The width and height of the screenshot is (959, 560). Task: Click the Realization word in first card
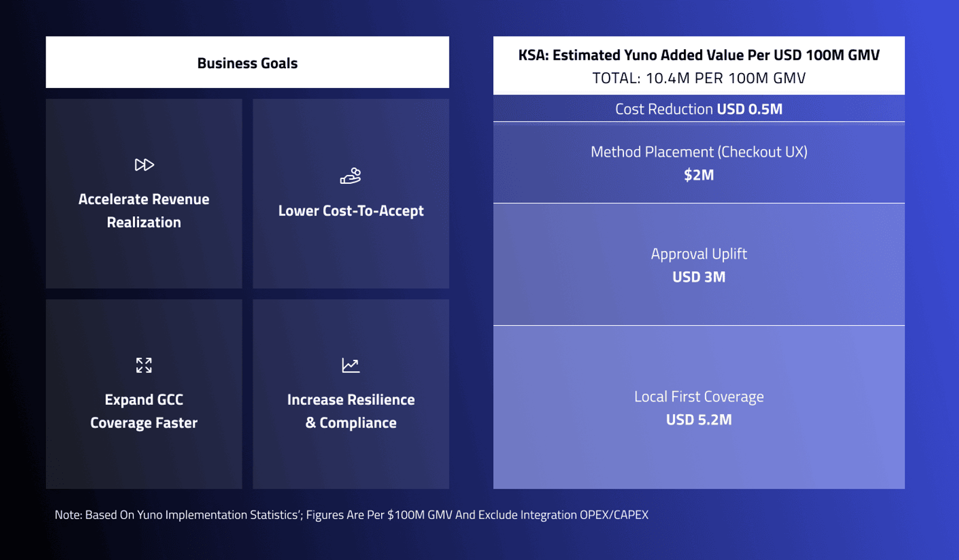(144, 222)
